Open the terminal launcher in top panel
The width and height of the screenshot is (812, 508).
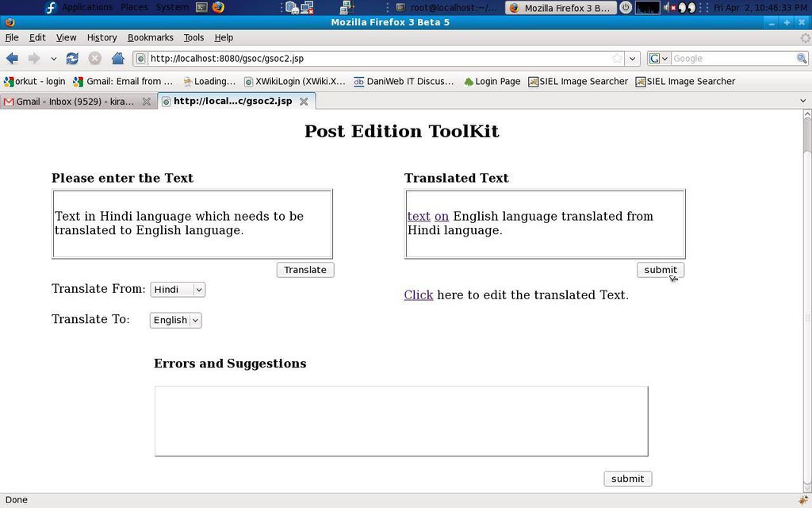[201, 7]
